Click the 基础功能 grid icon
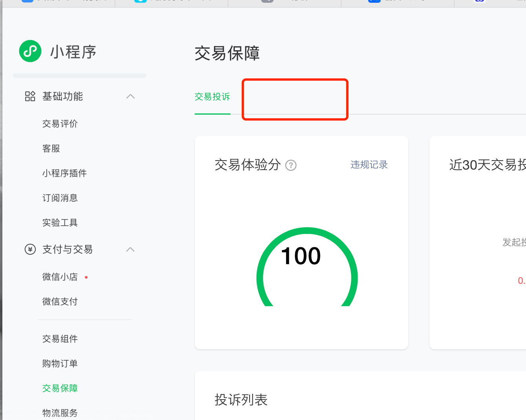This screenshot has height=420, width=526. (30, 96)
